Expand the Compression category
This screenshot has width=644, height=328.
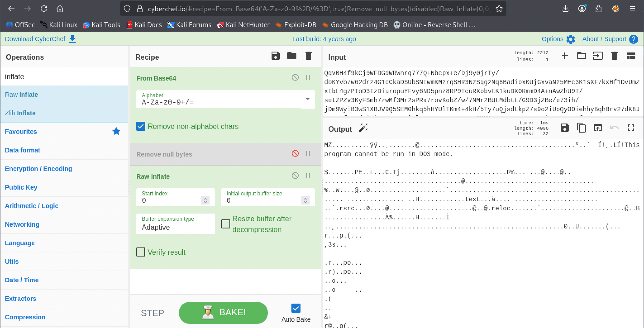pos(64,317)
